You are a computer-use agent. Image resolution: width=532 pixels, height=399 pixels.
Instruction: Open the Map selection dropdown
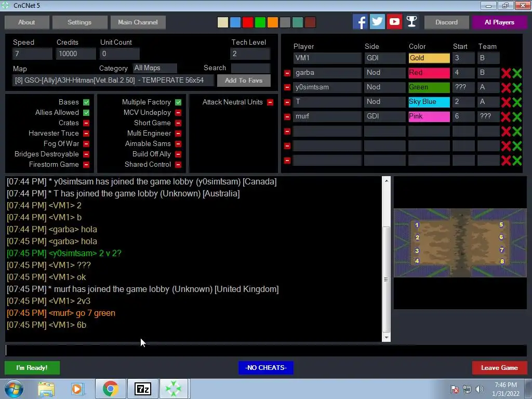coord(113,81)
